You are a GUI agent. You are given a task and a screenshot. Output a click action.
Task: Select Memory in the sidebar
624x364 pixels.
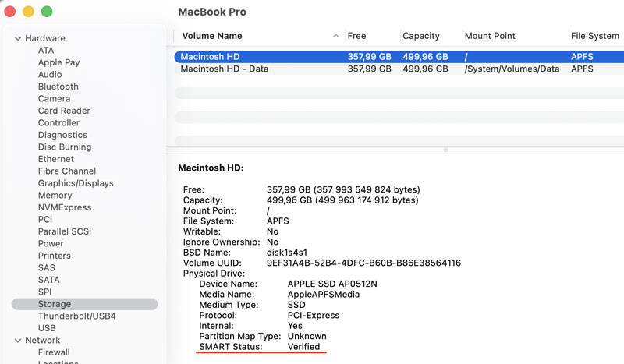point(55,196)
